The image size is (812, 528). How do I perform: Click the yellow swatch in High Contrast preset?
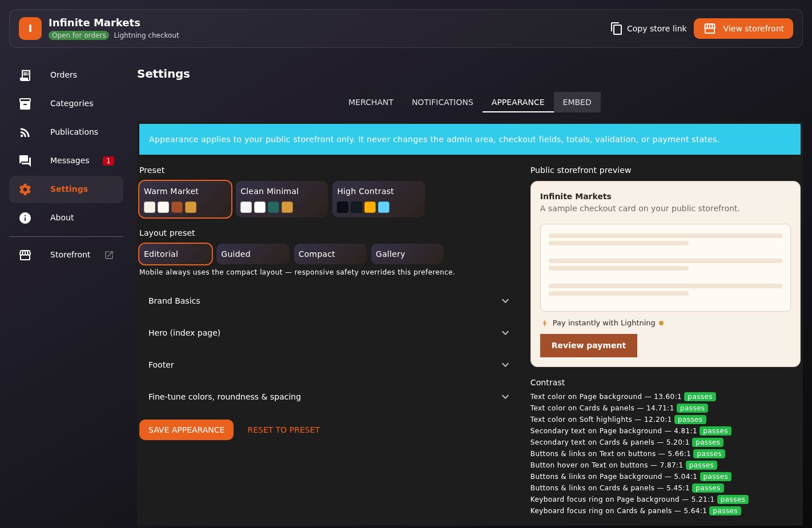click(x=370, y=207)
